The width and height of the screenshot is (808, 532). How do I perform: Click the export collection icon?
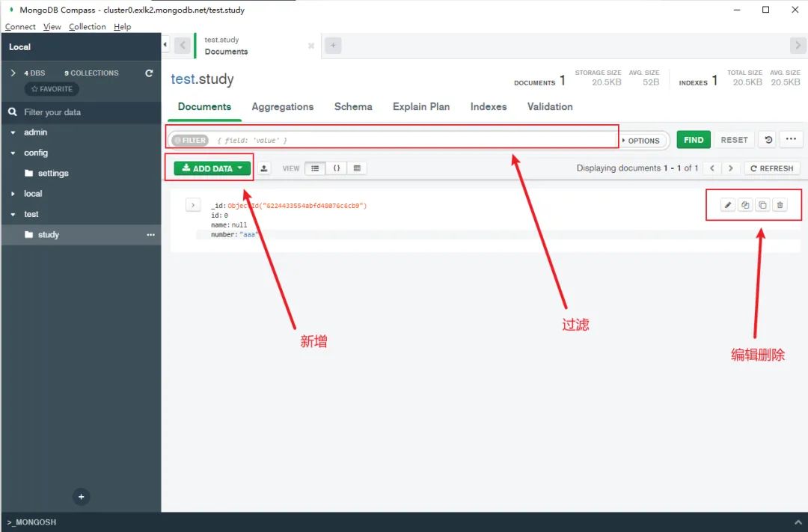[264, 168]
